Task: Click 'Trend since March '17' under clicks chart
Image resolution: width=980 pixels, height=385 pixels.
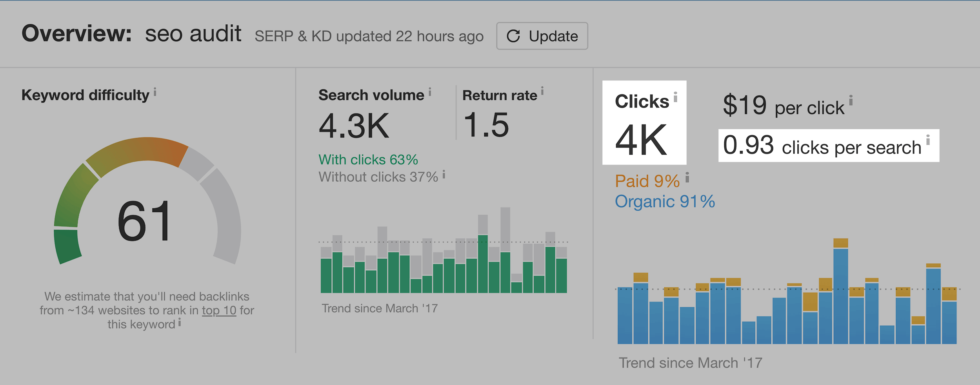Action: pyautogui.click(x=691, y=363)
